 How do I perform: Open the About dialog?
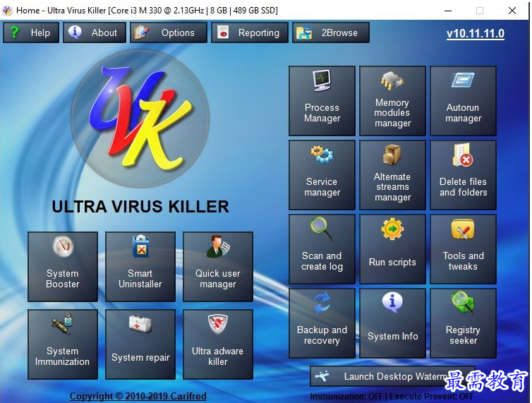pos(95,32)
